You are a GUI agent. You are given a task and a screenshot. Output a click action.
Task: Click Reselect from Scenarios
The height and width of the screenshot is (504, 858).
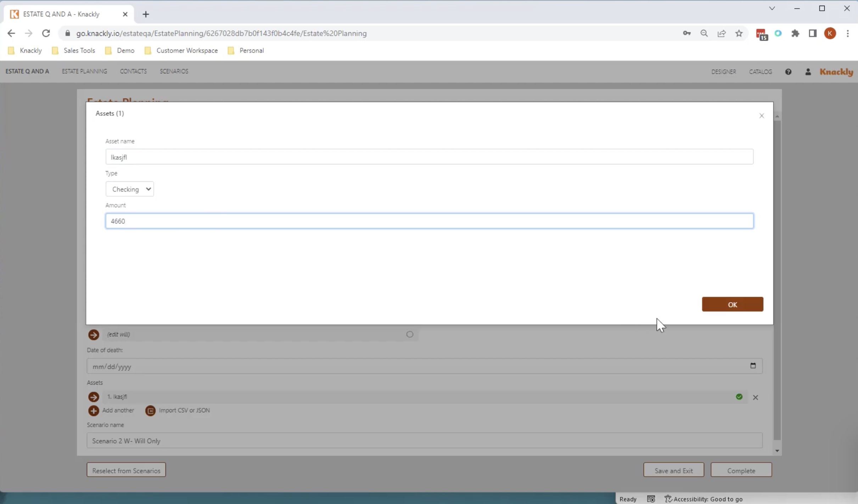(126, 470)
